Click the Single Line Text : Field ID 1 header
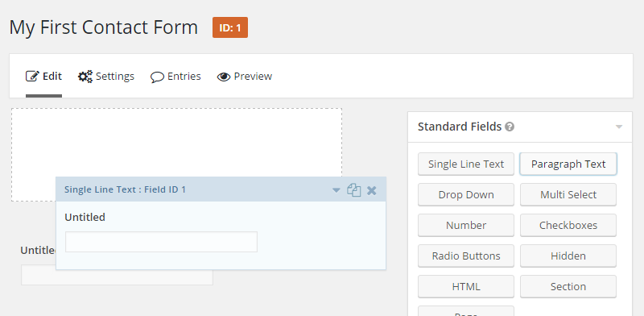This screenshot has height=316, width=644. [221, 189]
